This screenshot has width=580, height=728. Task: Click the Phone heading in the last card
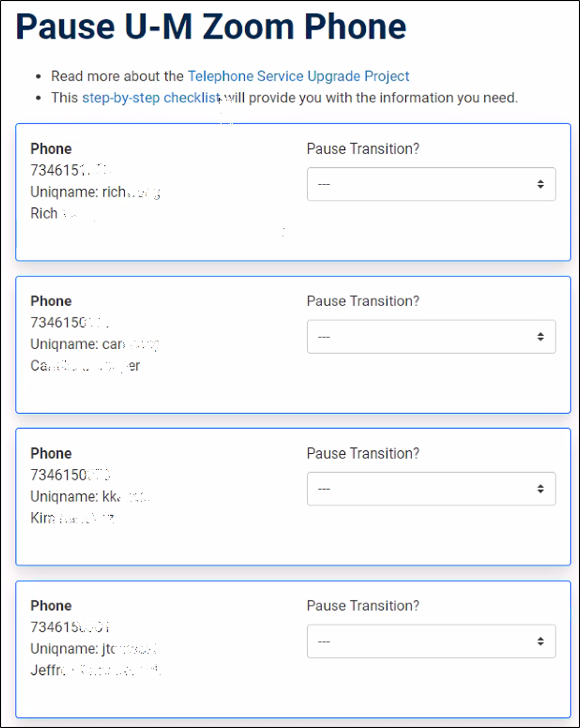pyautogui.click(x=51, y=606)
